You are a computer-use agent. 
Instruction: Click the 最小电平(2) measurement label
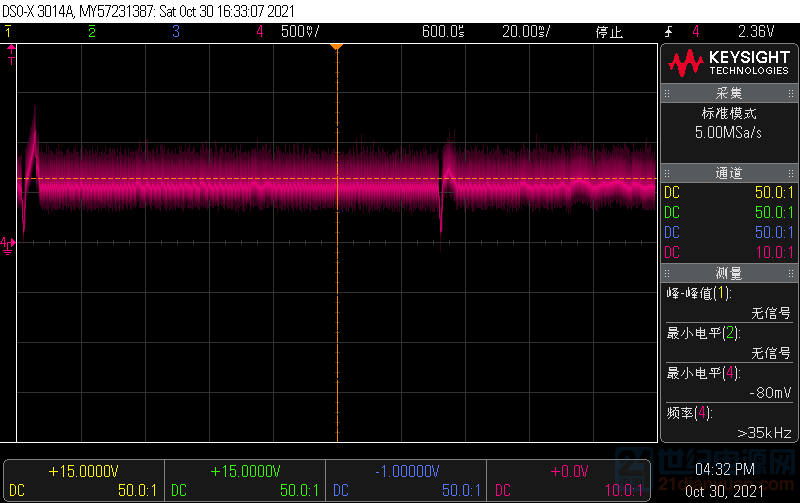coord(703,333)
